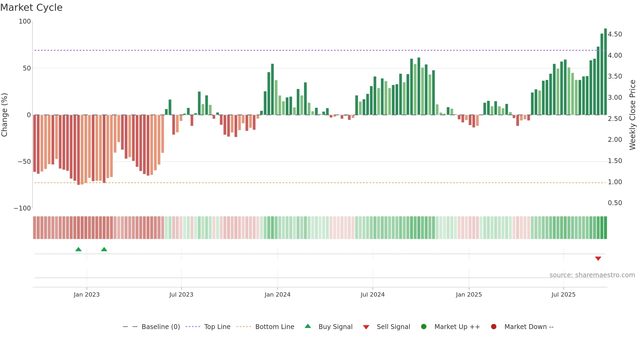
Task: Click the 4.50 price tick label
Action: pyautogui.click(x=615, y=34)
